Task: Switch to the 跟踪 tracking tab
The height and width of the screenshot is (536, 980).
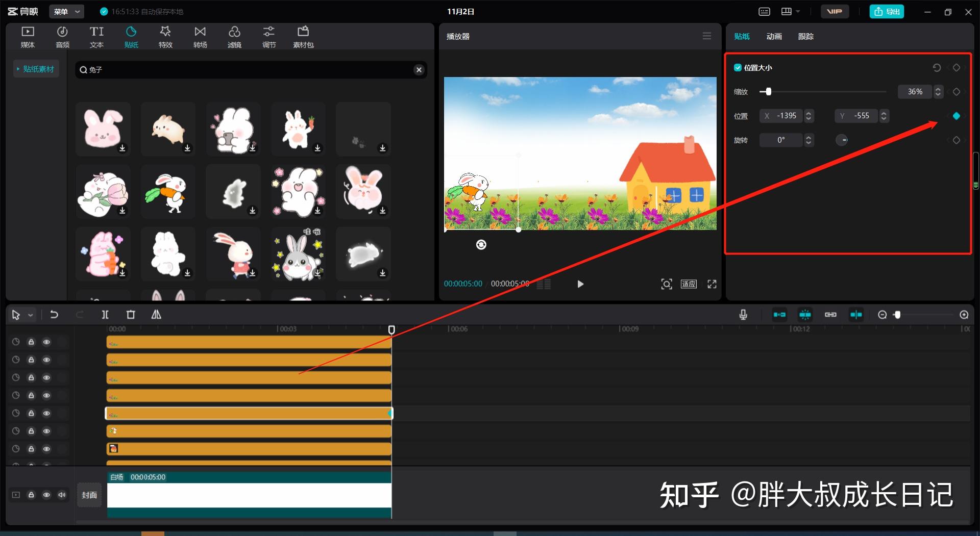Action: [805, 36]
